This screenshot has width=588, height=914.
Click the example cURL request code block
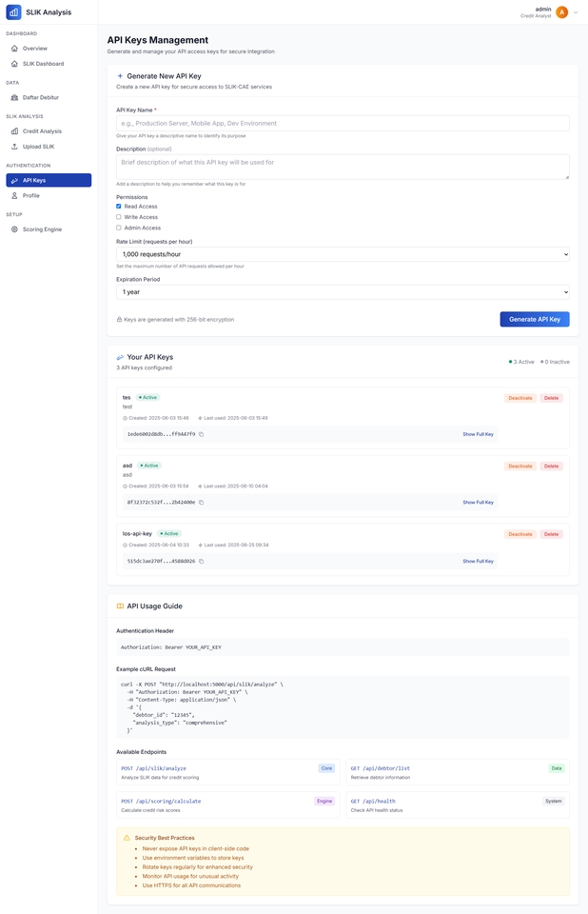tap(343, 707)
